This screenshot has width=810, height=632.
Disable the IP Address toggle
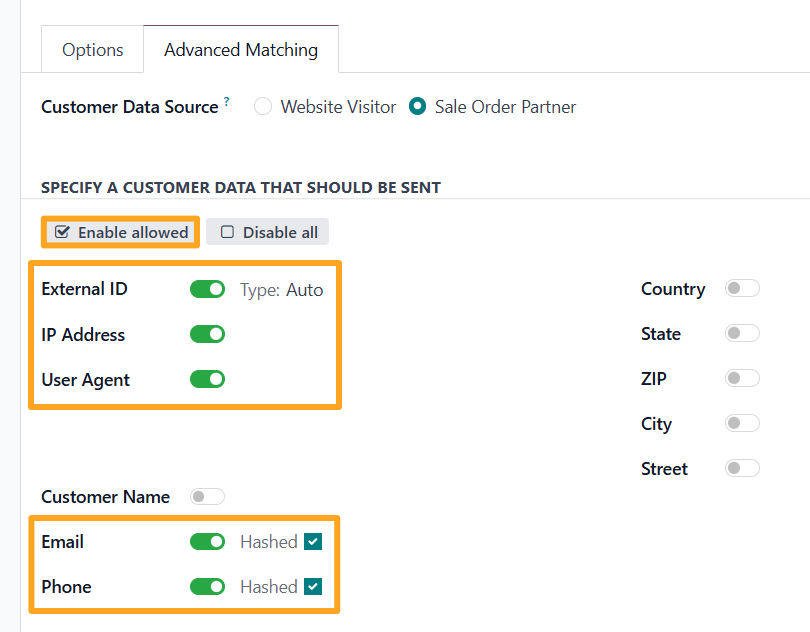207,334
